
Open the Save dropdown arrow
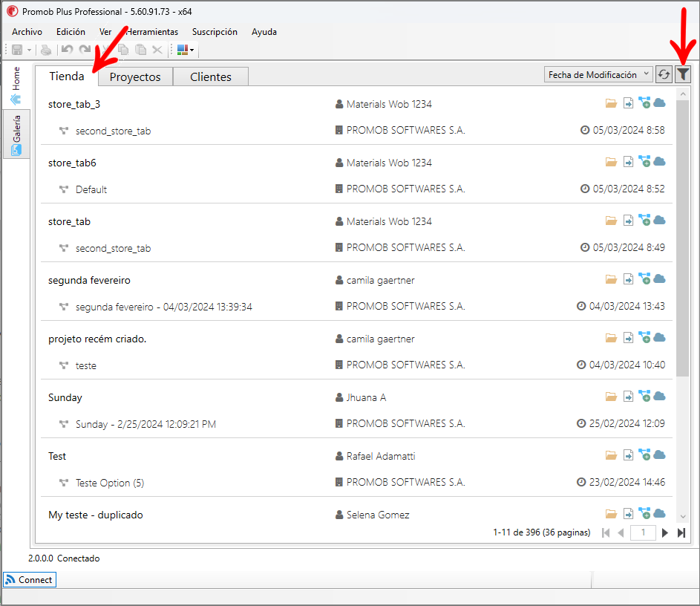tap(29, 50)
